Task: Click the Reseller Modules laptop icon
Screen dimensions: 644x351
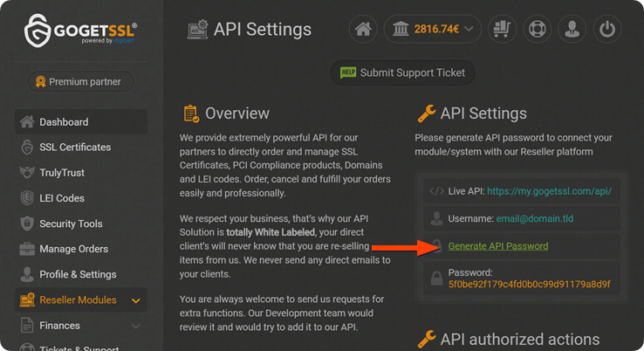Action: coord(27,299)
